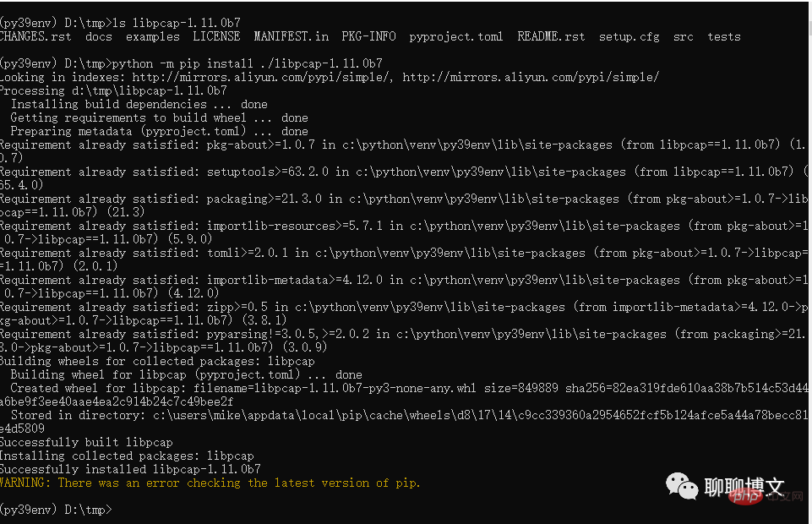The width and height of the screenshot is (812, 524).
Task: Click MANIFEST.in in the file listing
Action: click(x=292, y=36)
